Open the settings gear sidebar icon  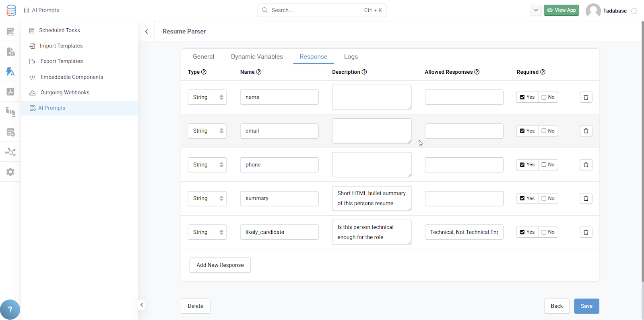[10, 172]
